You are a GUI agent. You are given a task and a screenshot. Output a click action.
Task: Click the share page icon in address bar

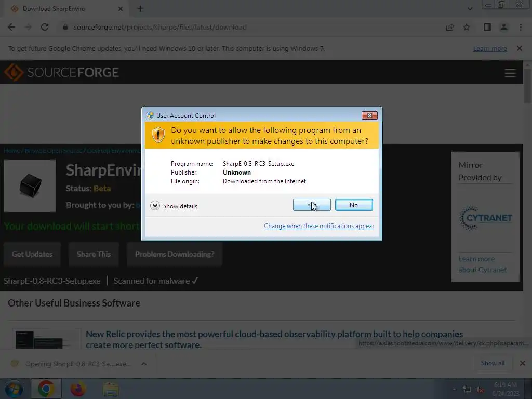[450, 28]
